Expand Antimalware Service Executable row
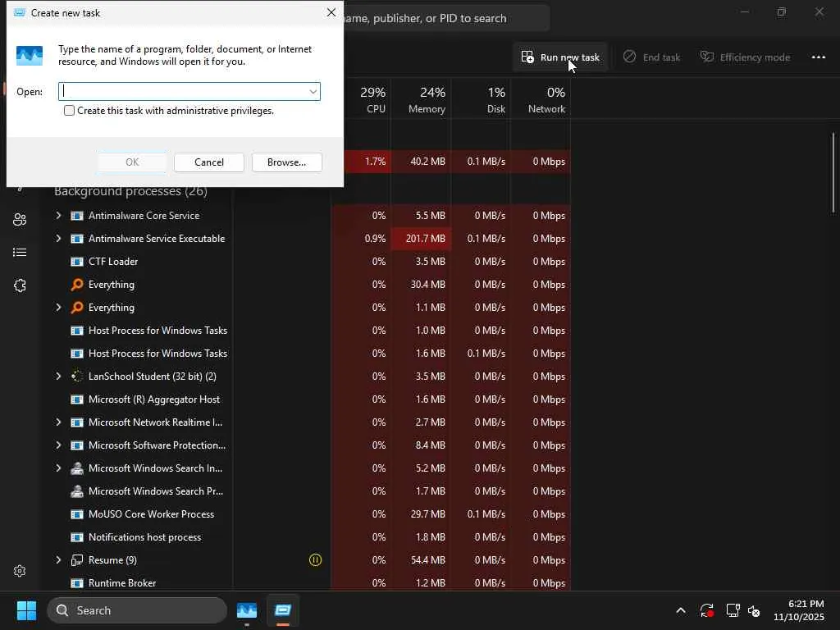Screen dimensions: 840x630 58,239
